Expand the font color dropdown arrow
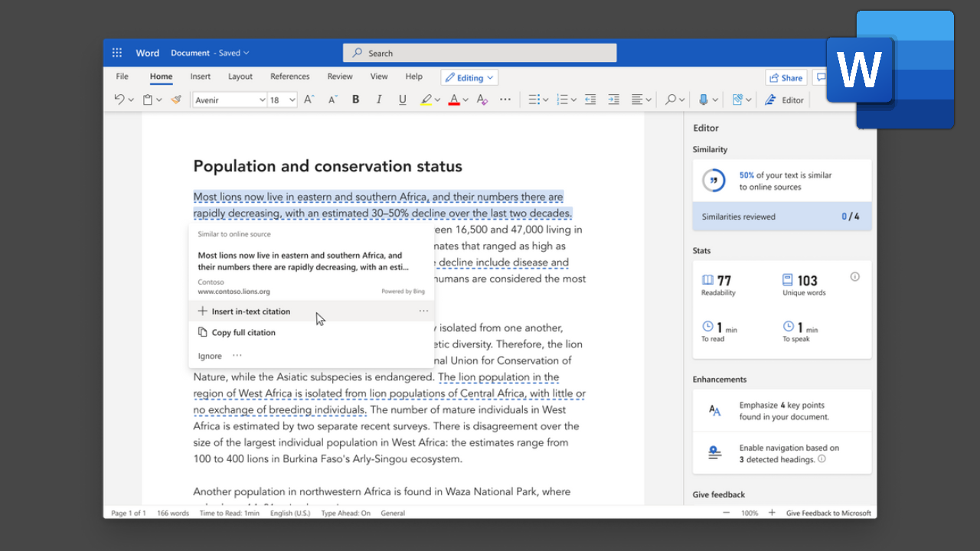 (465, 100)
